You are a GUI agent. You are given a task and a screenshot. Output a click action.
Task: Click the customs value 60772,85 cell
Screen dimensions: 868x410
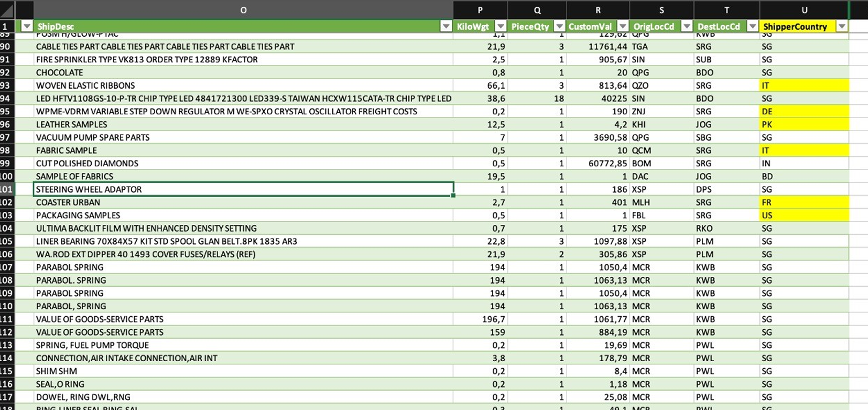(598, 164)
